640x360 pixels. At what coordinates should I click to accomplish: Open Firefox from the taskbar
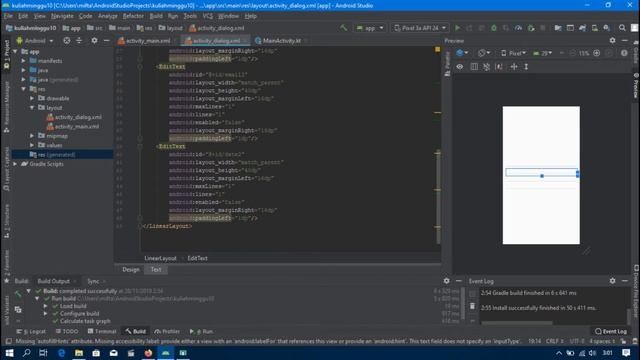148,353
